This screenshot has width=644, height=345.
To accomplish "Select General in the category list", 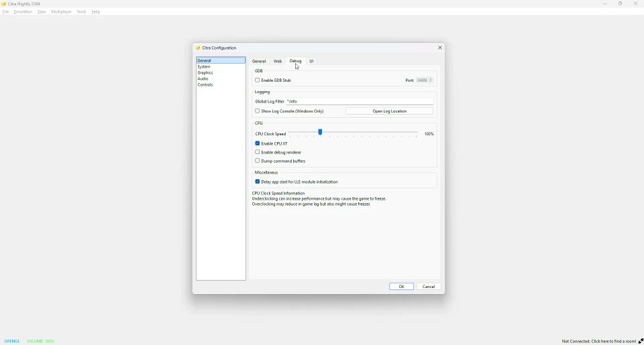I will 221,60.
